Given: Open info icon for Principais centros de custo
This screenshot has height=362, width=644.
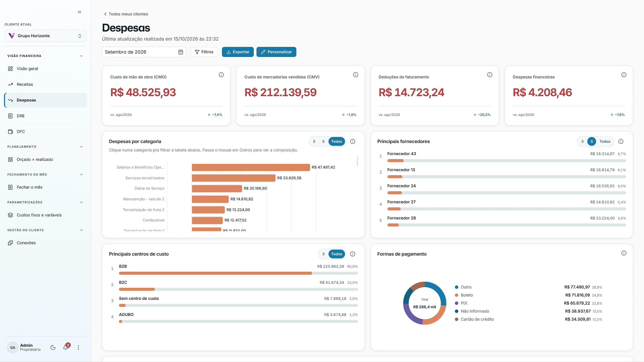Looking at the screenshot, I should point(353,254).
